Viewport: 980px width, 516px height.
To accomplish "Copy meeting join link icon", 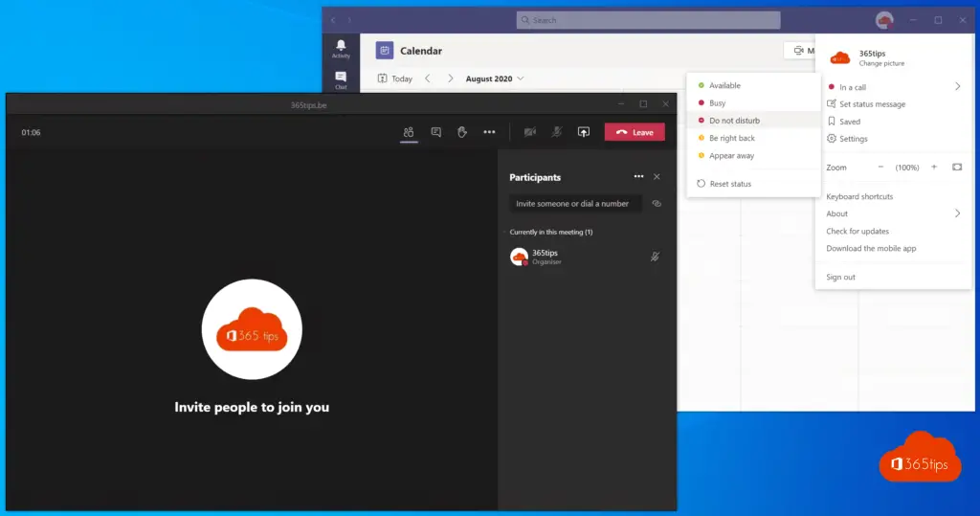I will (x=657, y=203).
